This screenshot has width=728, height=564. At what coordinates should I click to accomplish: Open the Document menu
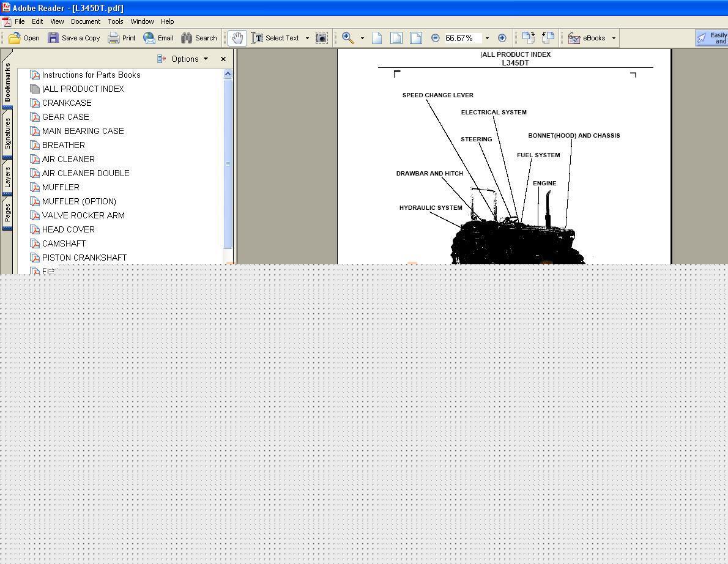(86, 21)
